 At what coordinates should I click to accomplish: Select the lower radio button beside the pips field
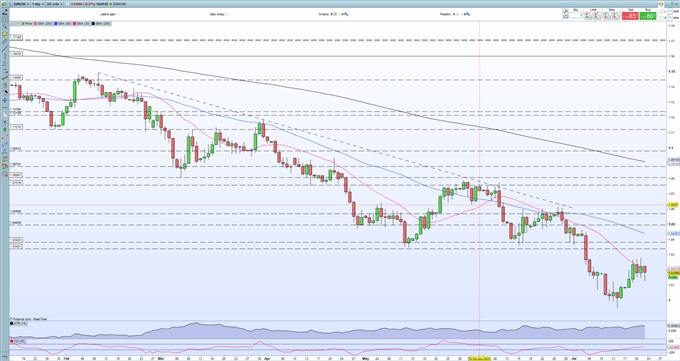coord(661,18)
